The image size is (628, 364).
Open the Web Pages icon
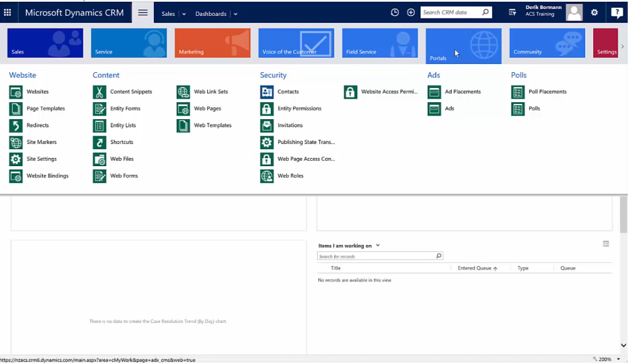coord(183,109)
